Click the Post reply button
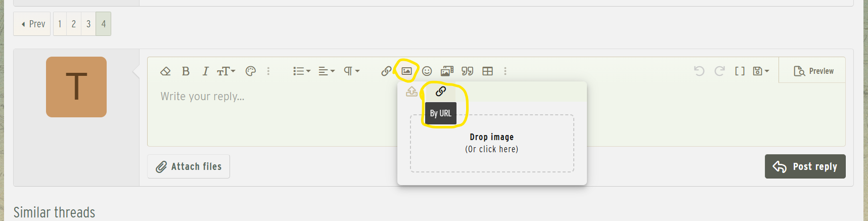 [805, 166]
